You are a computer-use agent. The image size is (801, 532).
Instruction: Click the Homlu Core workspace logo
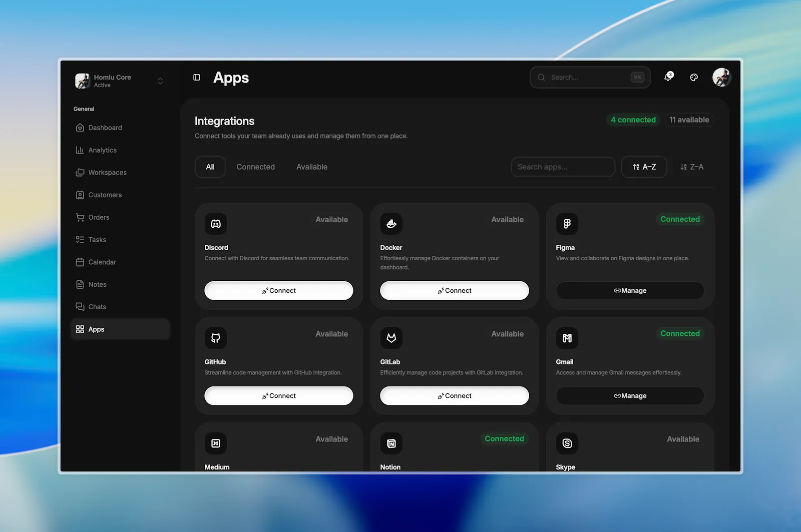tap(83, 81)
